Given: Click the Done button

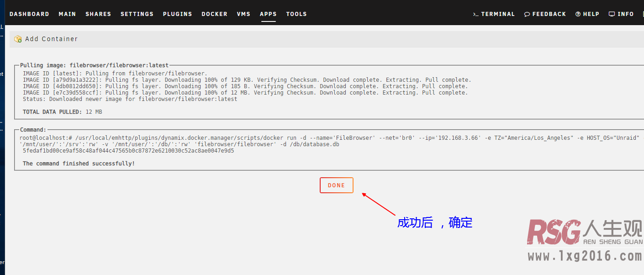Looking at the screenshot, I should [337, 185].
